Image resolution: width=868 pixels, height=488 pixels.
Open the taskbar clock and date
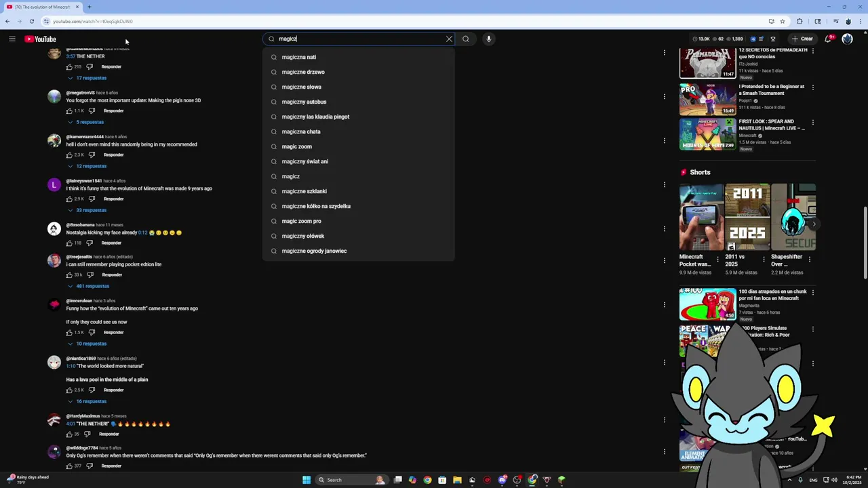[x=852, y=480]
